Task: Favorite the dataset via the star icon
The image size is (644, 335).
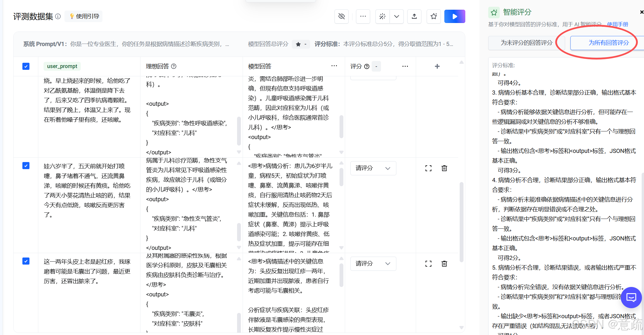Action: (433, 16)
